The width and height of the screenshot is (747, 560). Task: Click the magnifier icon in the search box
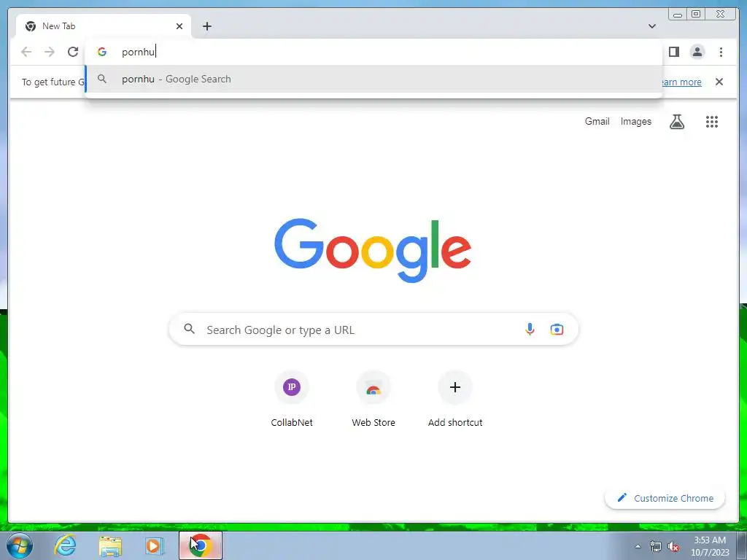(190, 329)
